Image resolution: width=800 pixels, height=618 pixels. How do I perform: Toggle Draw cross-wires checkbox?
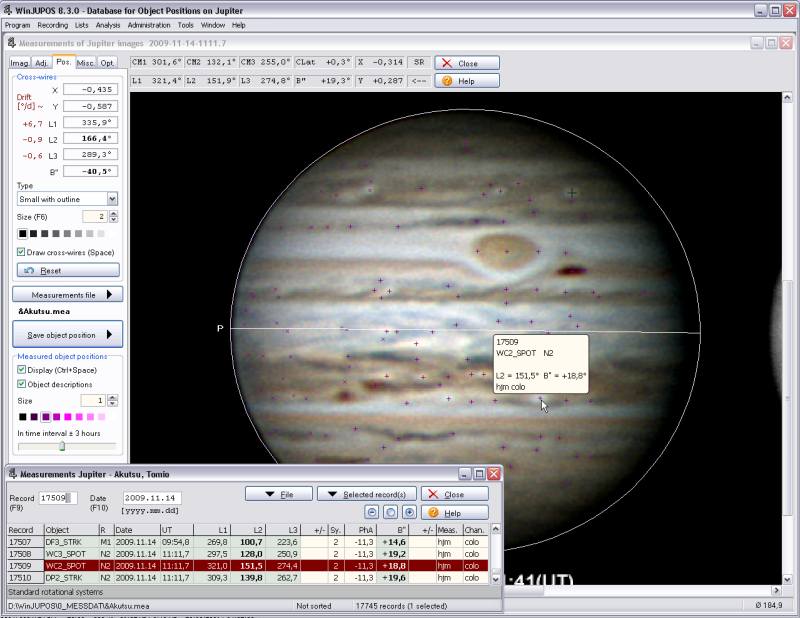21,252
